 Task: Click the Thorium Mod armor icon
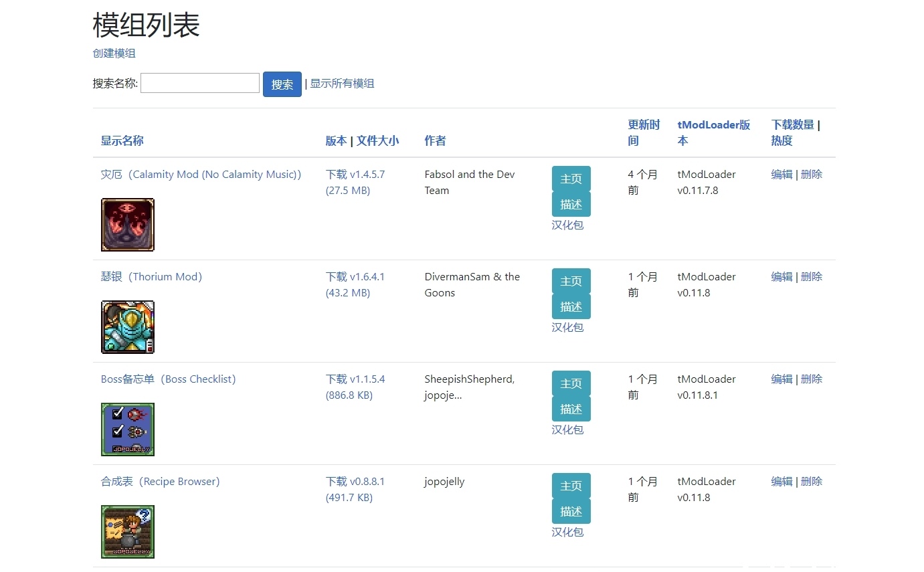(x=127, y=327)
